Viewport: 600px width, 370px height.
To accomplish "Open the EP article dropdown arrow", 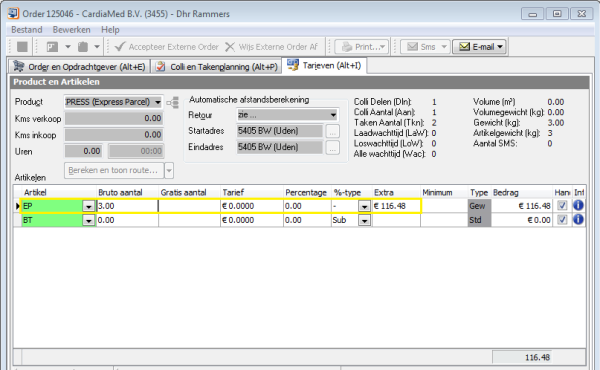I will coord(89,206).
